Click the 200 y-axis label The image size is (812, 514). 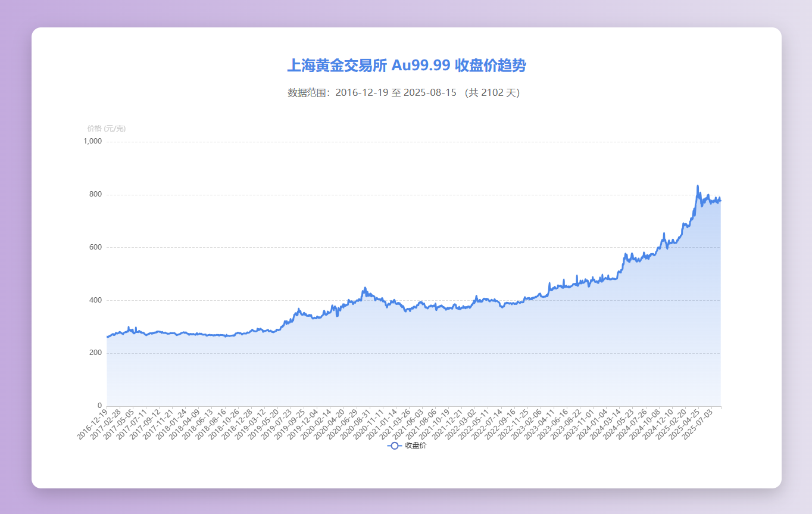tap(96, 353)
